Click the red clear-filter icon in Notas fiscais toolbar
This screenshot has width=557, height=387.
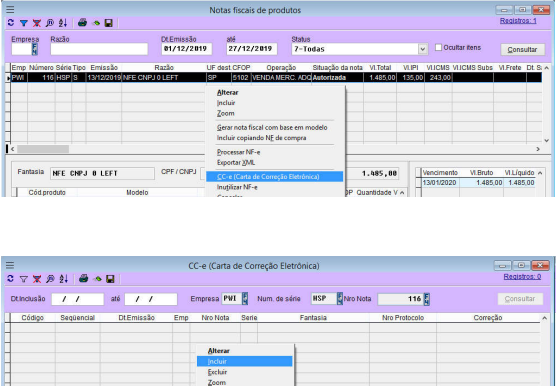(37, 23)
